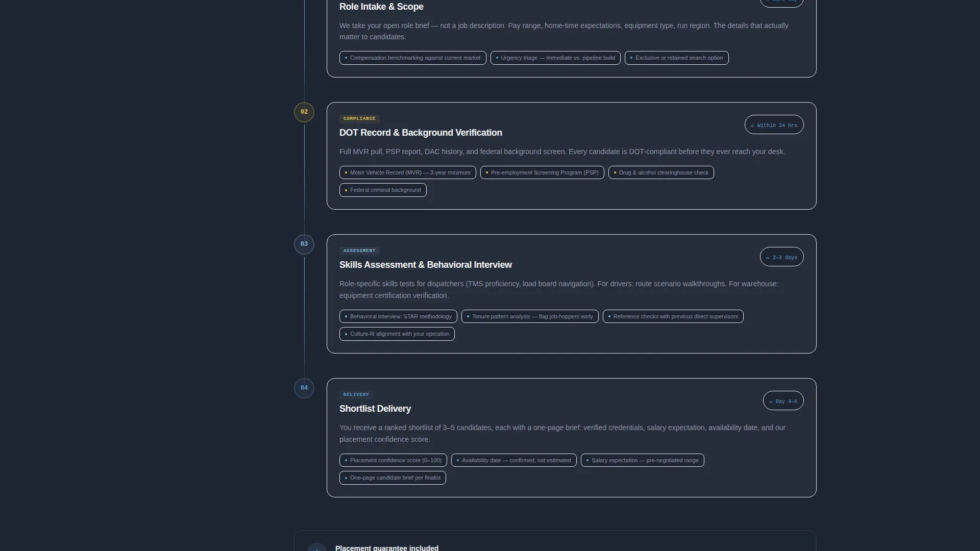Image resolution: width=980 pixels, height=551 pixels.
Task: Click the 'Role-specific skills tests' description paragraph
Action: [559, 290]
